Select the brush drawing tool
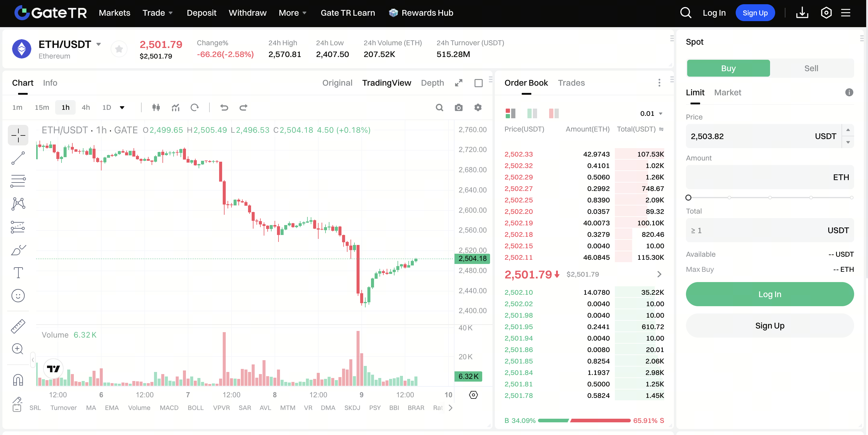 tap(18, 250)
